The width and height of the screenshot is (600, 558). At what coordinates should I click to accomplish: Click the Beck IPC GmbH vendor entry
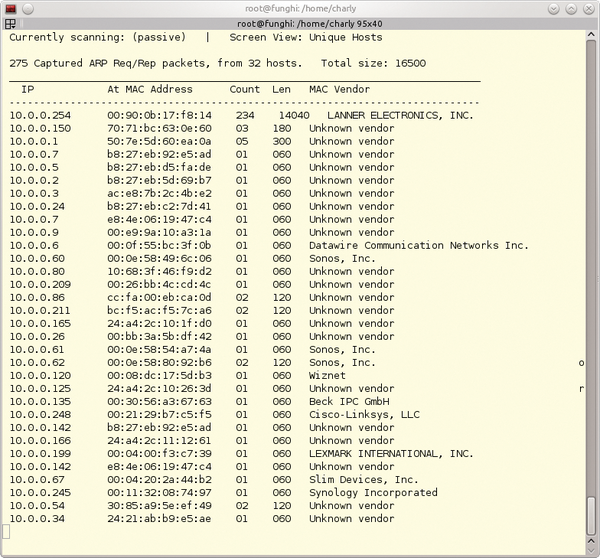[349, 401]
